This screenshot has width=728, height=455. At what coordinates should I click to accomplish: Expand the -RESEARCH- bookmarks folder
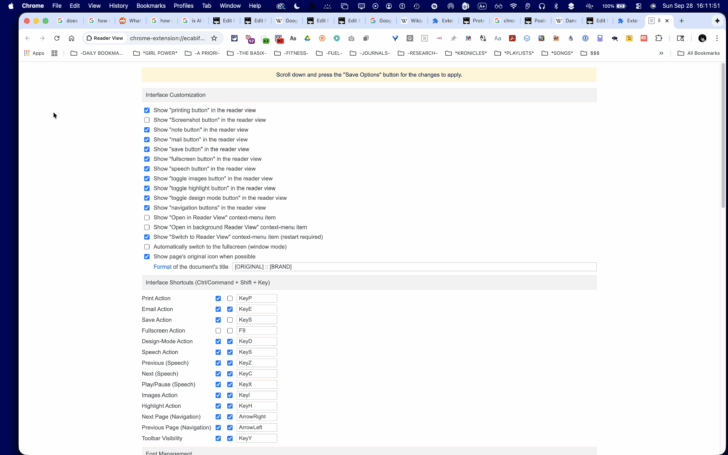[x=417, y=53]
